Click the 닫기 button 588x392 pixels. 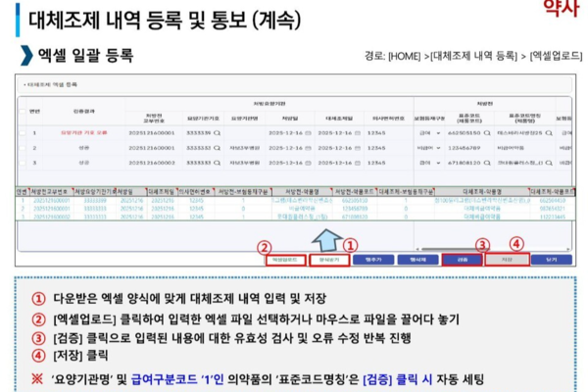coord(551,260)
